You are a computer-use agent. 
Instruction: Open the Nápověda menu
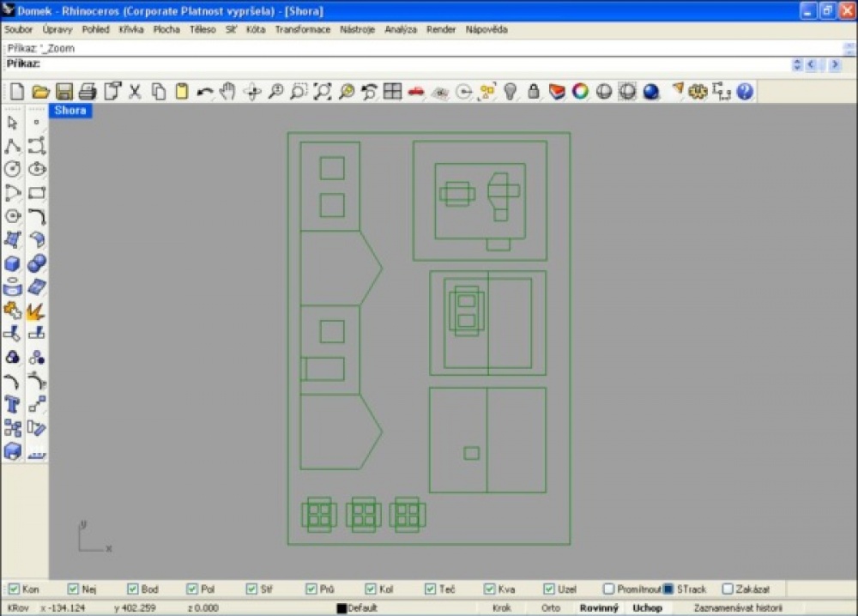[x=486, y=29]
